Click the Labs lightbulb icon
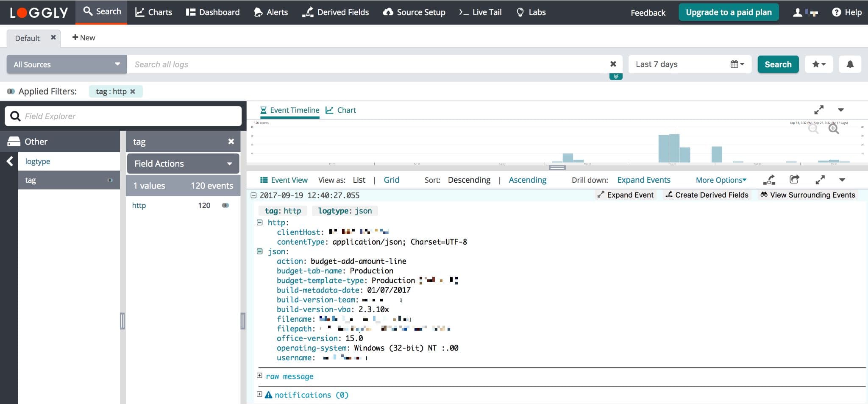 click(x=520, y=12)
